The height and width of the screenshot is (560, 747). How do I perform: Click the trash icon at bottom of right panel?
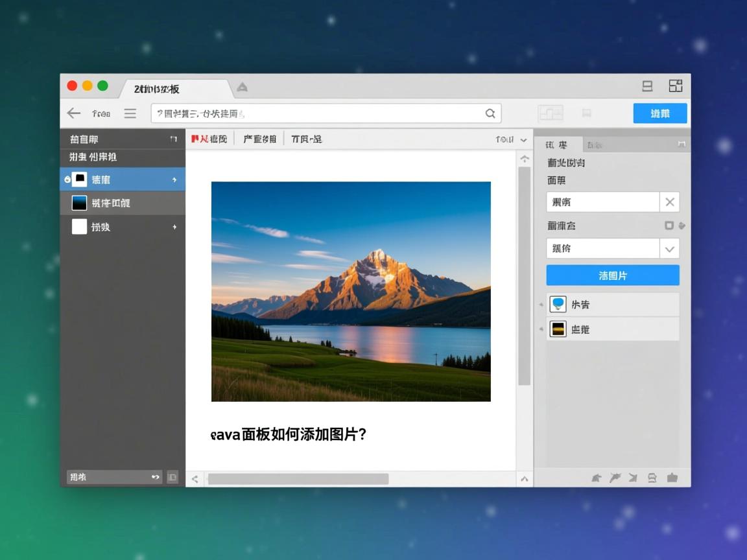tap(672, 478)
